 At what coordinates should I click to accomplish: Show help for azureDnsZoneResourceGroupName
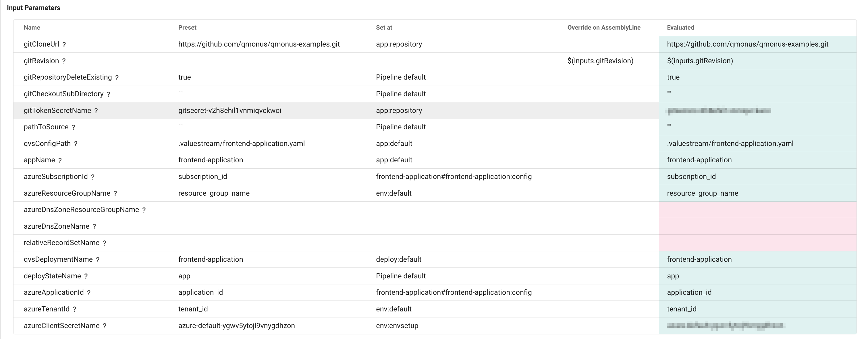click(x=144, y=210)
